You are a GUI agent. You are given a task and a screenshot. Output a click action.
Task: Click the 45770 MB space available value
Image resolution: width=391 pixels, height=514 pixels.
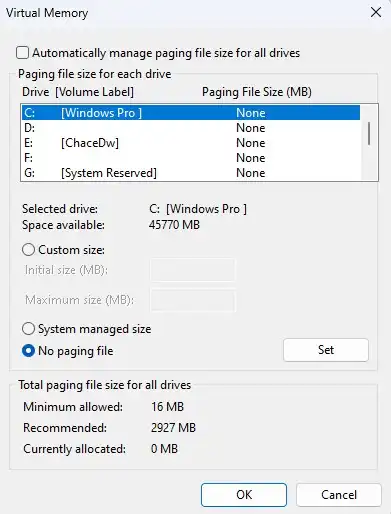click(x=174, y=225)
